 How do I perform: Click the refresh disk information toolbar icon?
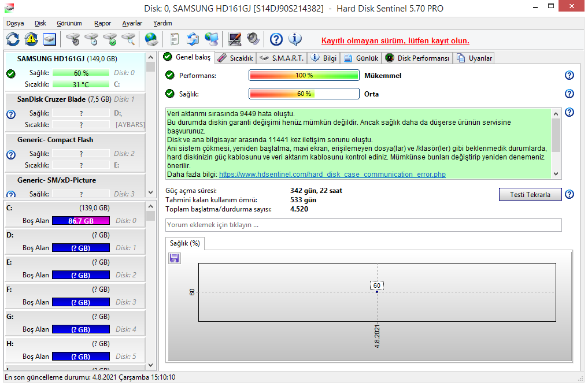[13, 39]
